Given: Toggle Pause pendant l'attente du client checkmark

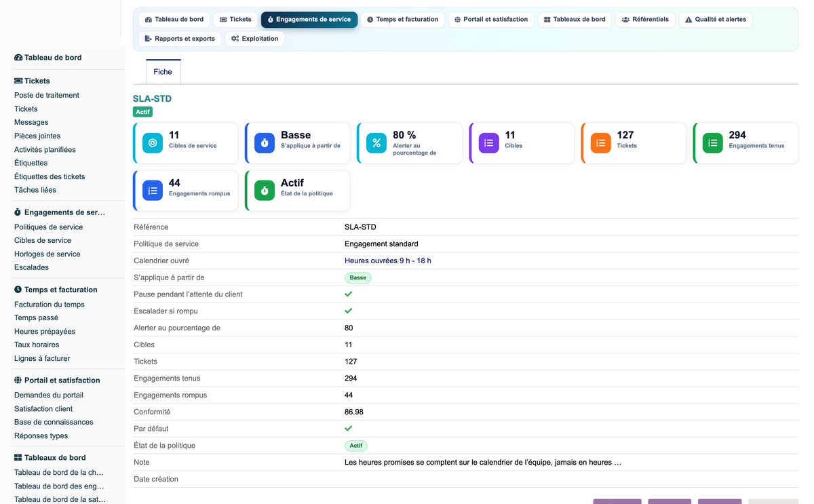Looking at the screenshot, I should (x=349, y=294).
